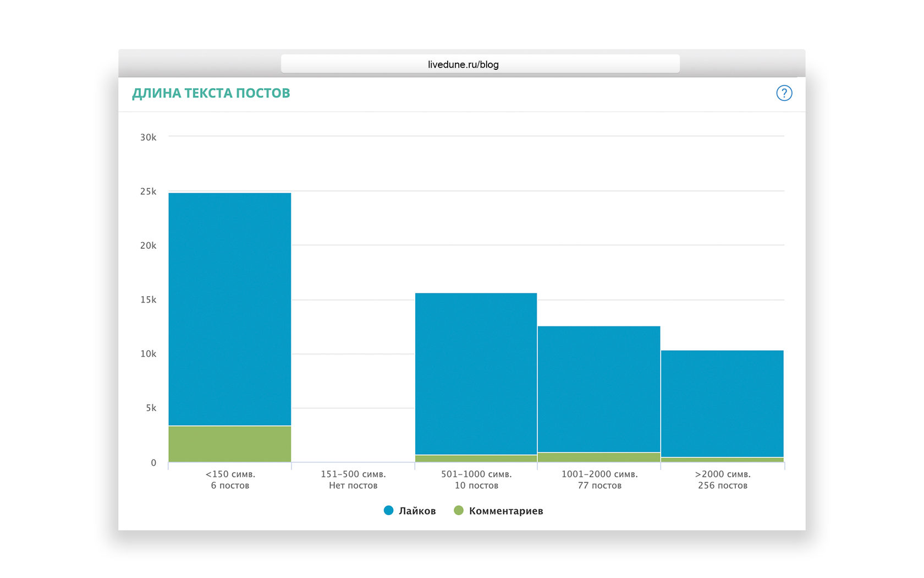Viewport: 924px width, 578px height.
Task: Select the blue likes bar for 501–1000 симв.
Action: click(x=476, y=374)
